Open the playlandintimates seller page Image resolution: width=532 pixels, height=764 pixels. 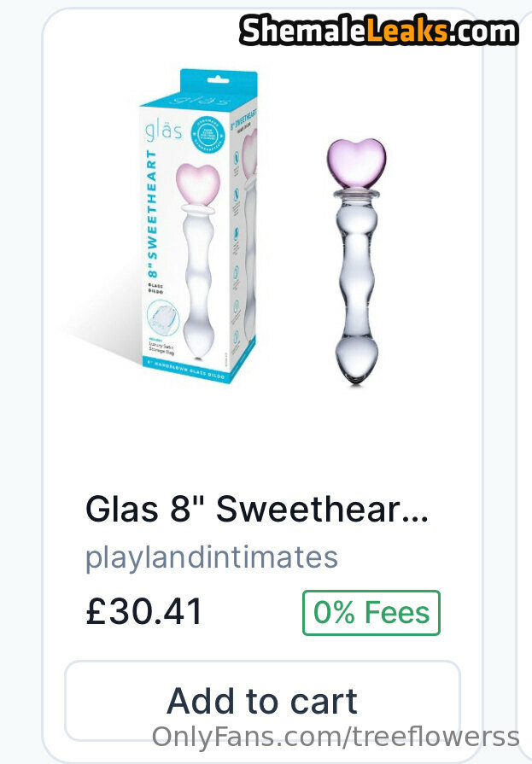pyautogui.click(x=212, y=558)
